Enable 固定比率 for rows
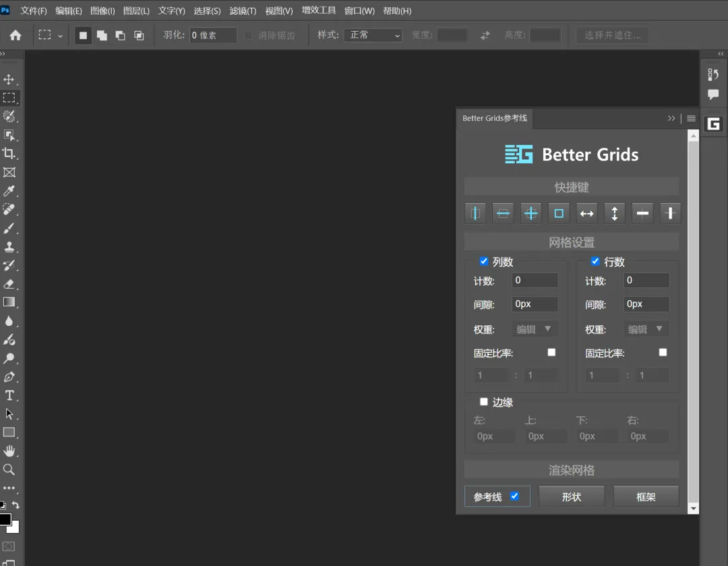 (x=663, y=352)
